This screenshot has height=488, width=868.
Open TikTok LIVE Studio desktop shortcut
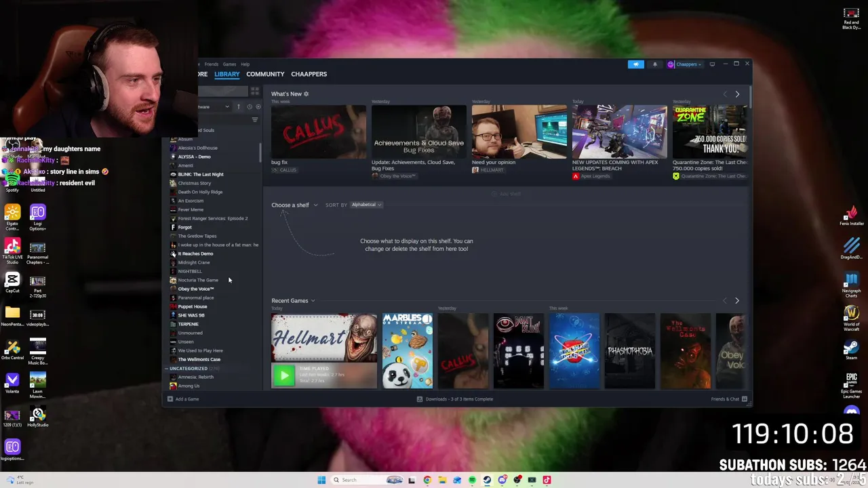tap(12, 250)
